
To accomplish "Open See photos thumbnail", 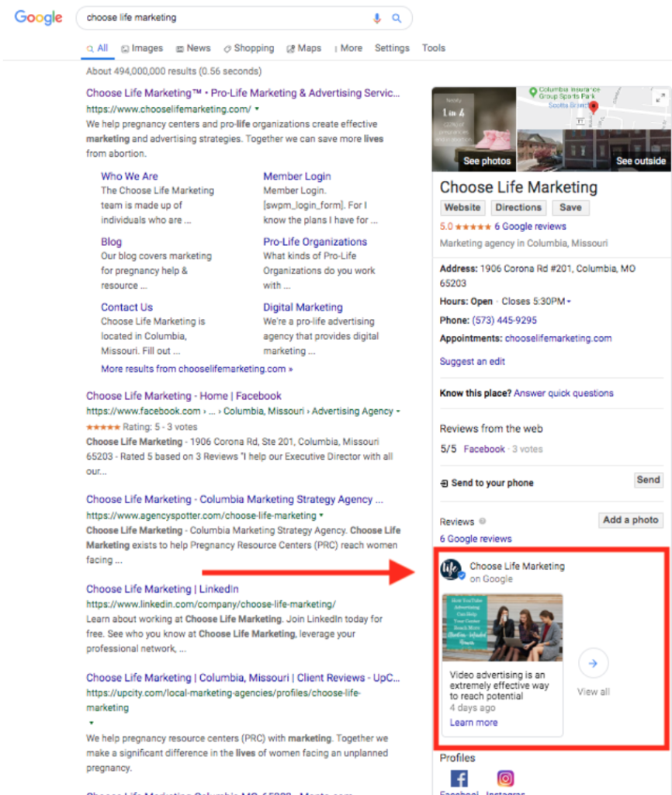I will (x=474, y=129).
